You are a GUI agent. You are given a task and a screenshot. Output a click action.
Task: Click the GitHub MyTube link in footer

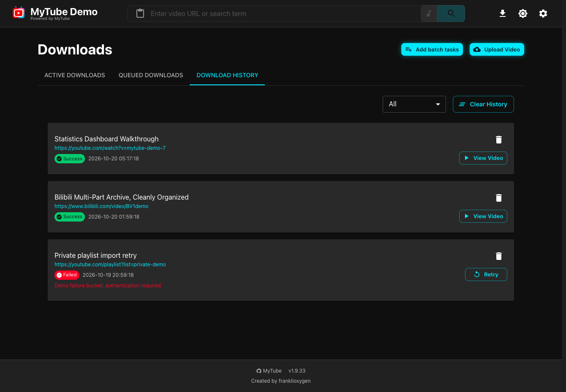point(269,371)
